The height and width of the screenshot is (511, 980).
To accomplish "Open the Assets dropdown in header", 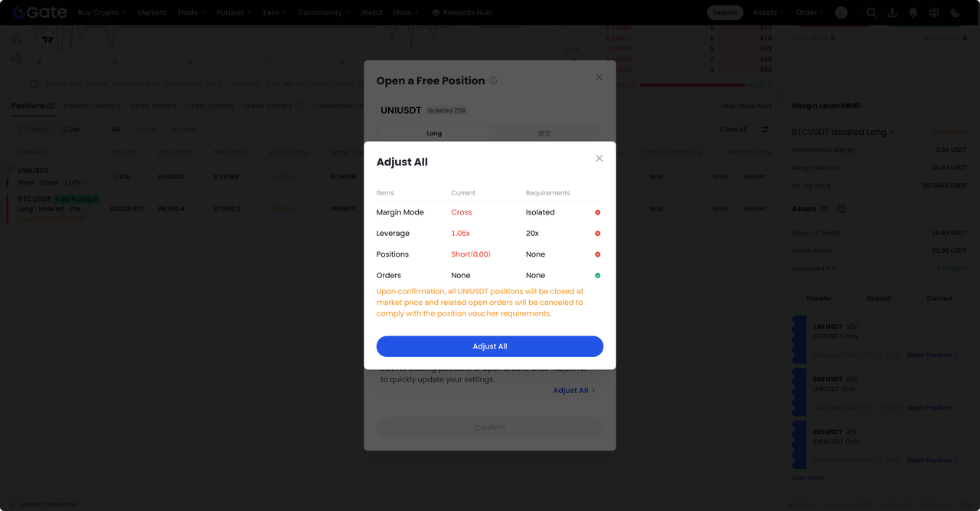I will pyautogui.click(x=769, y=12).
